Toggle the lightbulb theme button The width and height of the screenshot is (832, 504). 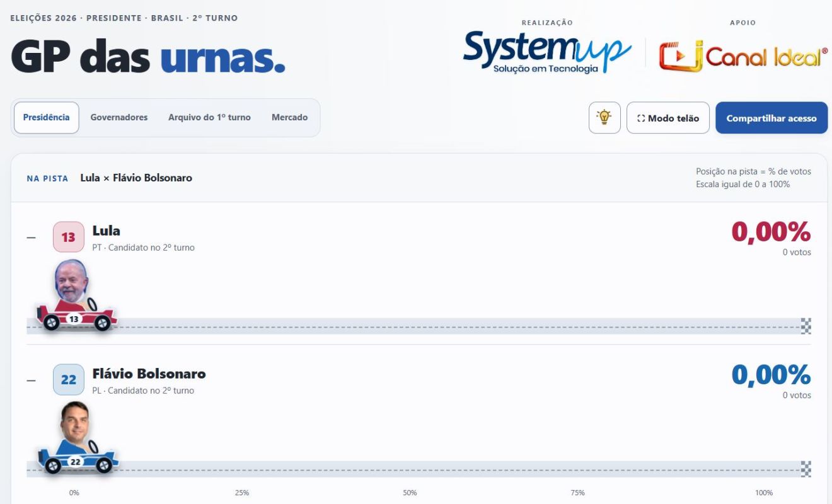pos(604,118)
